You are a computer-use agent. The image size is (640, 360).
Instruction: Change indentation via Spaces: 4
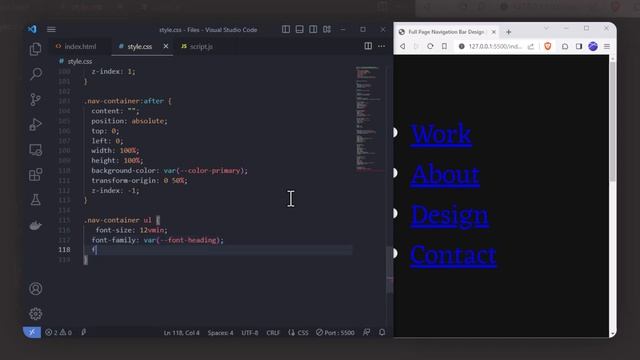pyautogui.click(x=220, y=333)
